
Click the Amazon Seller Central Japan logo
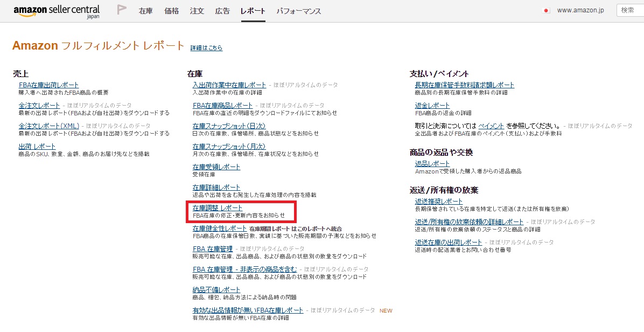[56, 11]
